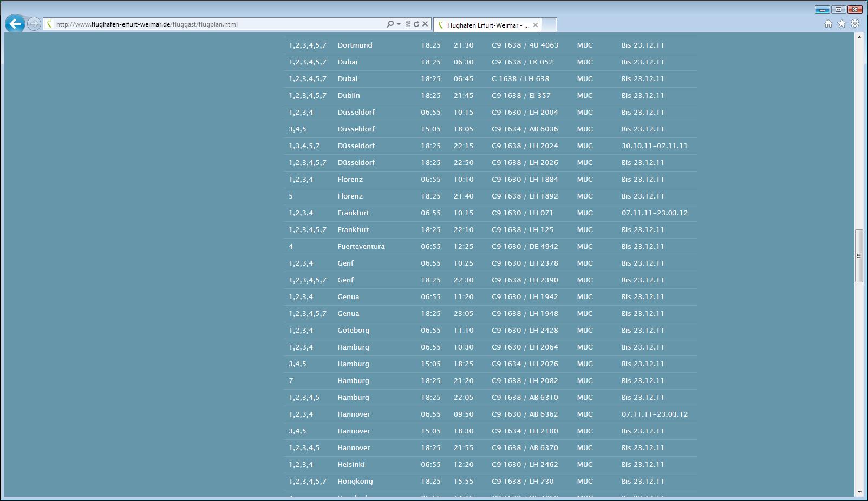Open Favorites star icon
868x501 pixels.
pos(841,23)
